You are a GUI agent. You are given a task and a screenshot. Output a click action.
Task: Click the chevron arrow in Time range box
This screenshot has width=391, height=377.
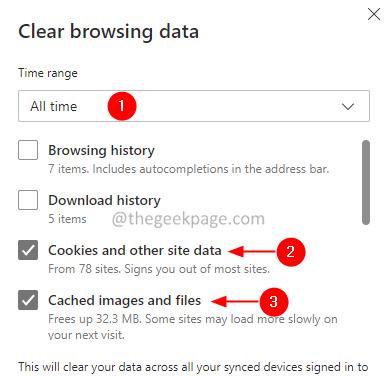(348, 107)
